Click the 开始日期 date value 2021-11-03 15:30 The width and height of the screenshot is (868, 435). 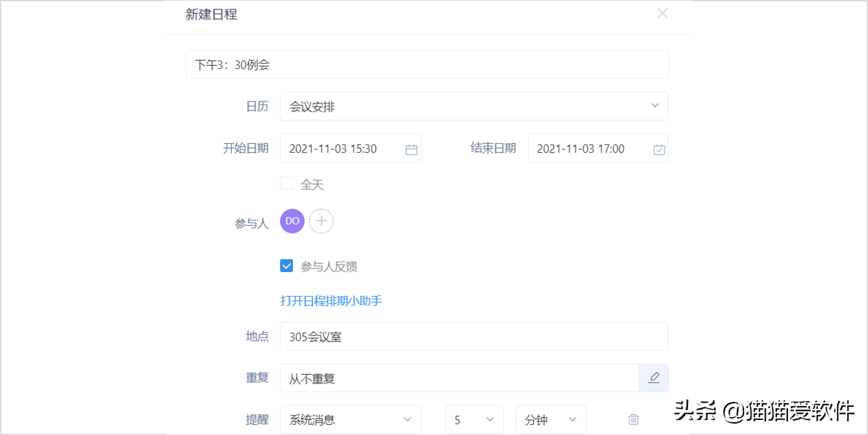[341, 148]
